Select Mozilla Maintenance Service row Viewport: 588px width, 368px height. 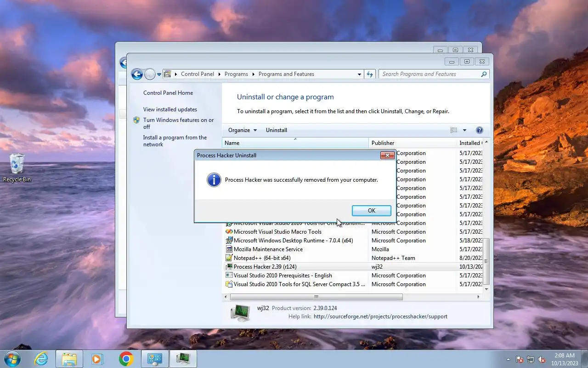point(353,249)
